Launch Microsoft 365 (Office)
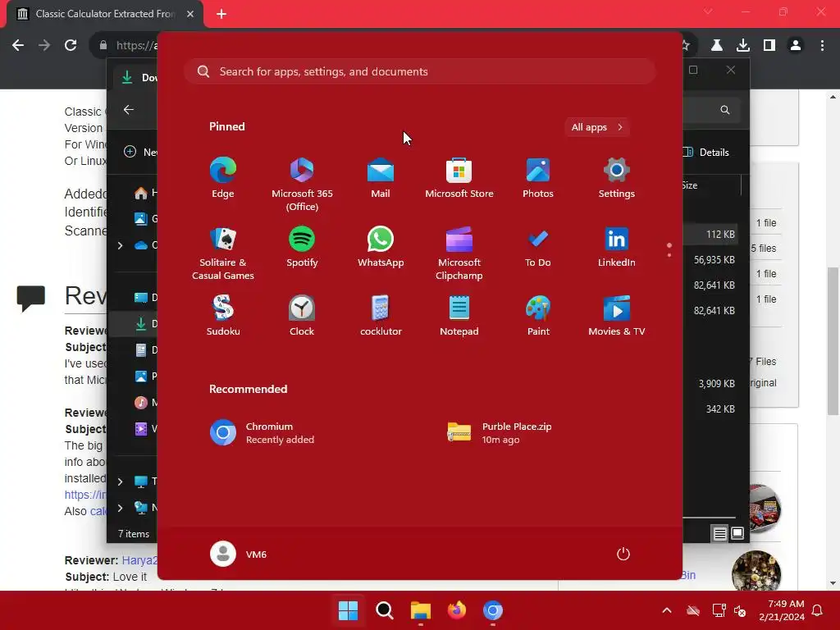Viewport: 840px width, 630px height. [x=302, y=184]
